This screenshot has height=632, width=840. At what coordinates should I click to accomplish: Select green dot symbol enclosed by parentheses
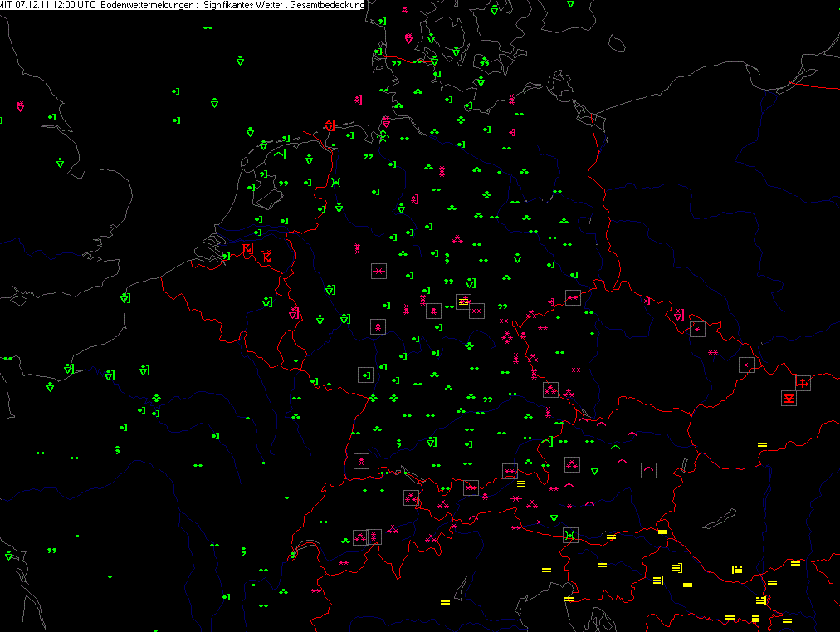tap(336, 182)
